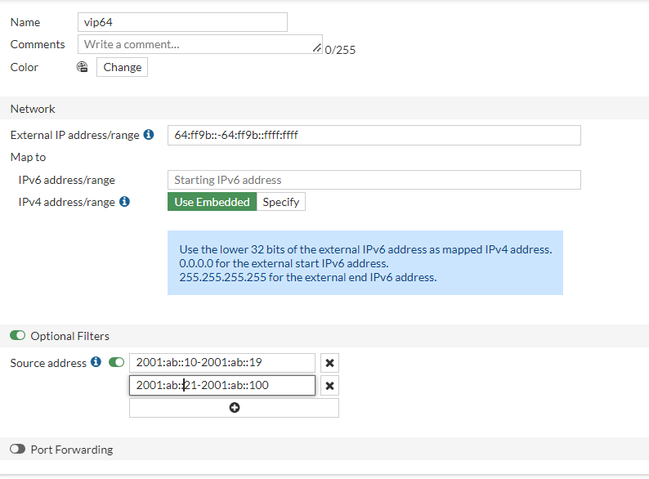Edit the External IP address/range field
649x479 pixels.
[373, 135]
